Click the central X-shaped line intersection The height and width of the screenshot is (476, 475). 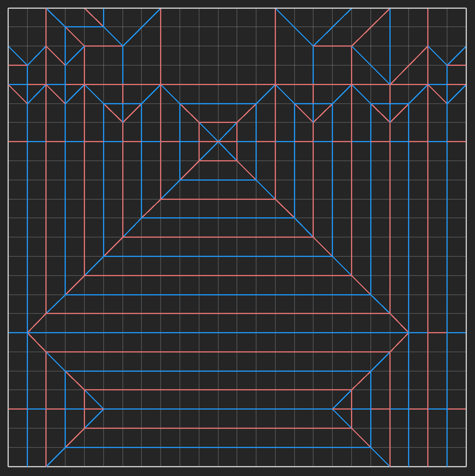coord(218,141)
